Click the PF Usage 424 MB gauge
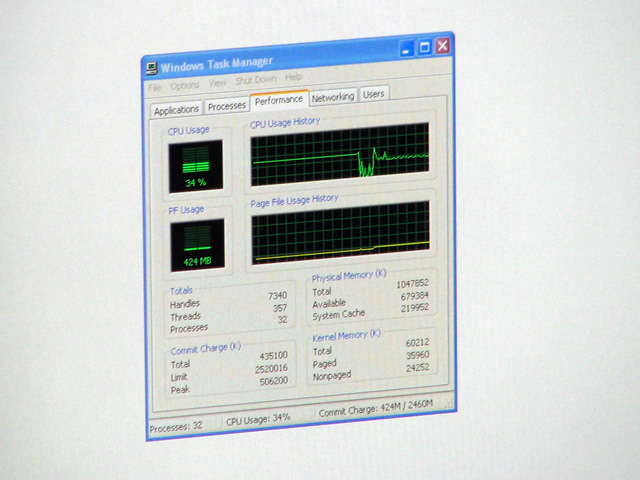Viewport: 640px width, 480px height. (197, 246)
